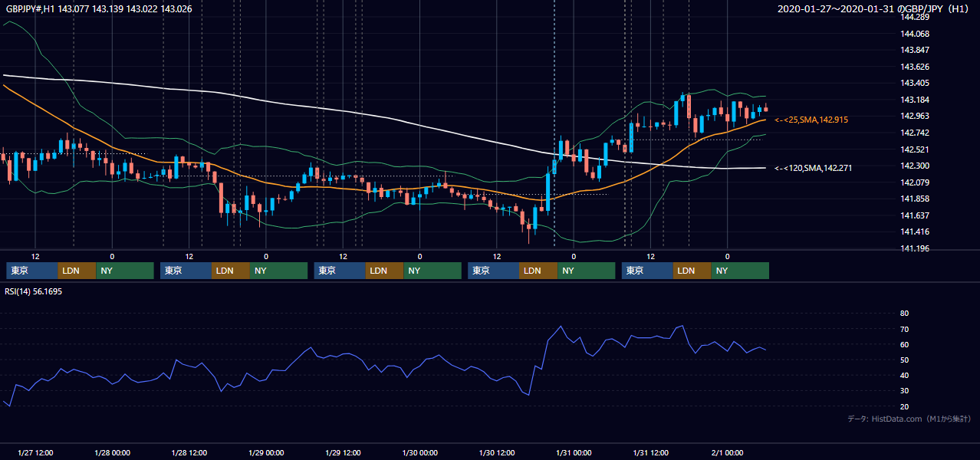Click price axis value 142.079

click(915, 182)
